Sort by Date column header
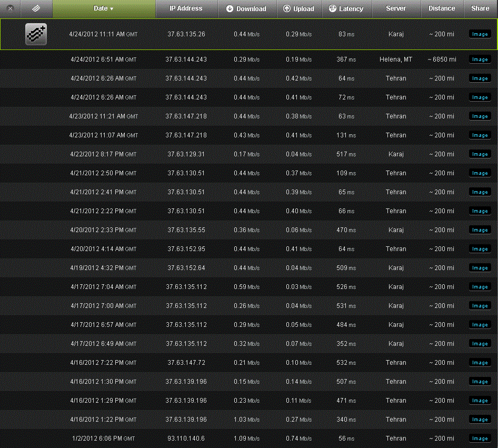The width and height of the screenshot is (498, 448). point(104,8)
